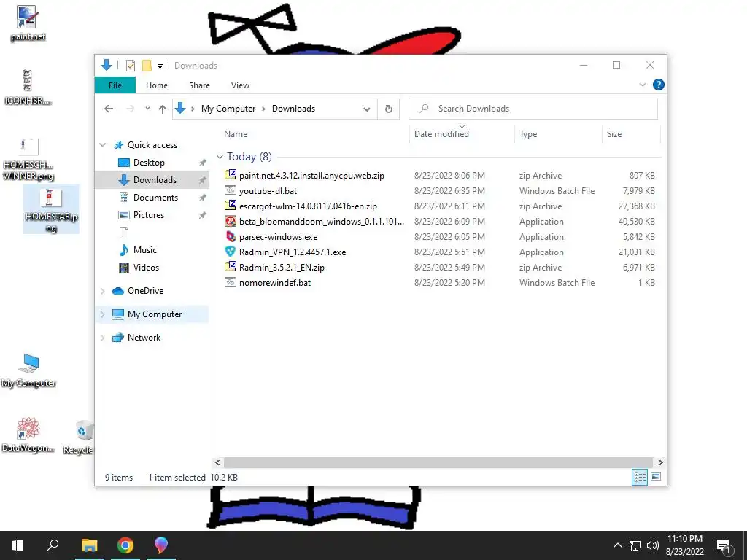Open the volume speaker tray icon

click(x=653, y=545)
